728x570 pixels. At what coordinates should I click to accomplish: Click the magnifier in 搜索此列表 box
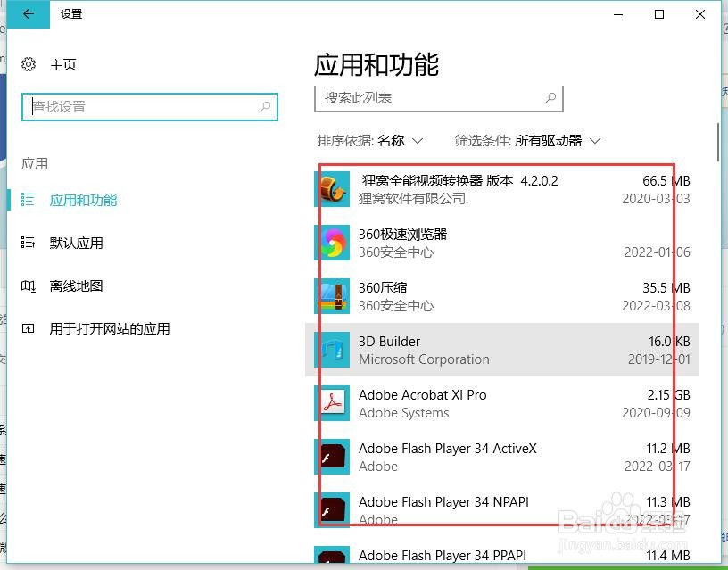(550, 98)
